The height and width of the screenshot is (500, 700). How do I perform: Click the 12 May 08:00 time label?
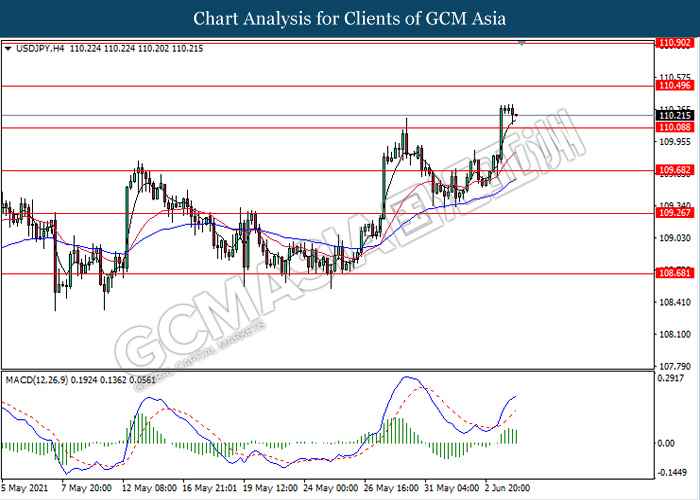pos(149,488)
